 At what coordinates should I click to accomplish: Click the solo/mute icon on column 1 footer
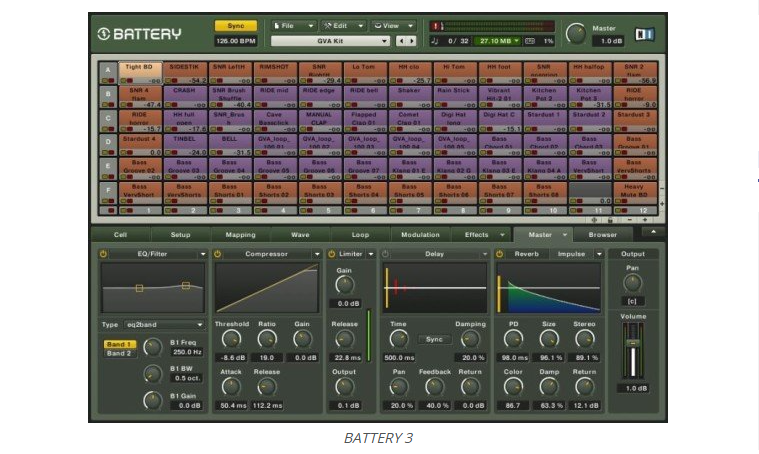point(127,211)
